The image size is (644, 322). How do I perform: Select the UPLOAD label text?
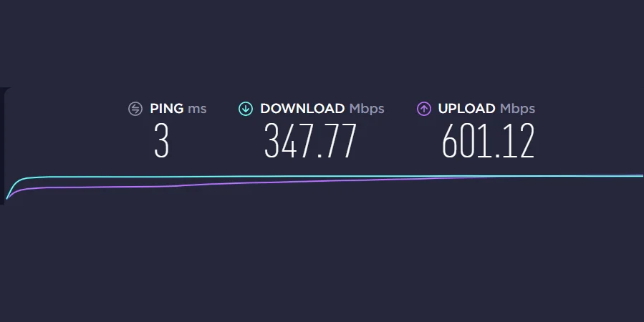pyautogui.click(x=466, y=109)
